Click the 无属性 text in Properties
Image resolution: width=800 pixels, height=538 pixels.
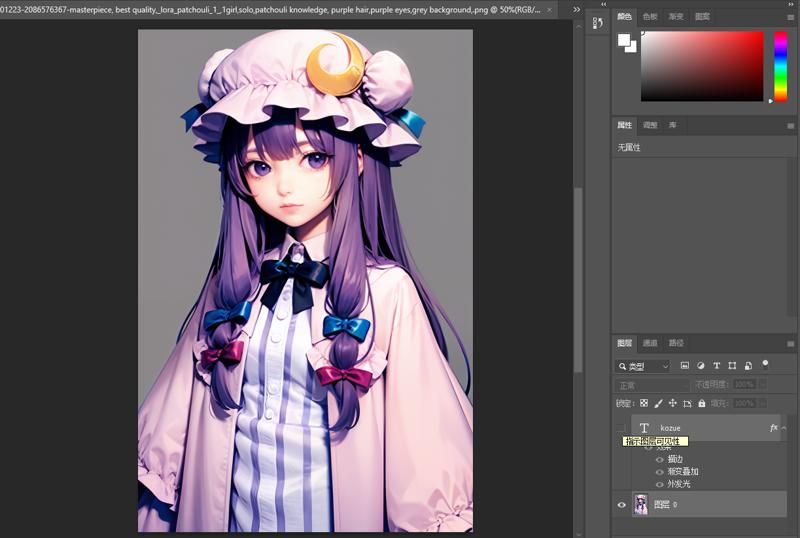pos(629,148)
